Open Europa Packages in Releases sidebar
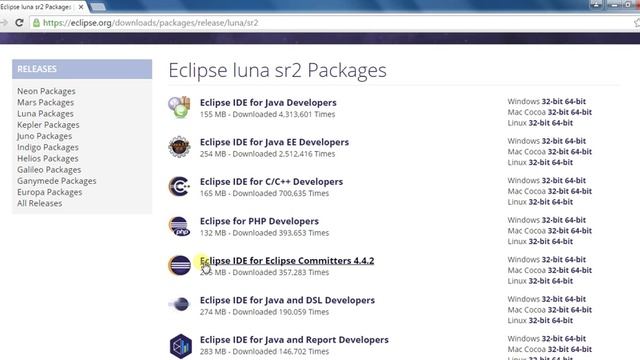The image size is (640, 360). click(49, 192)
